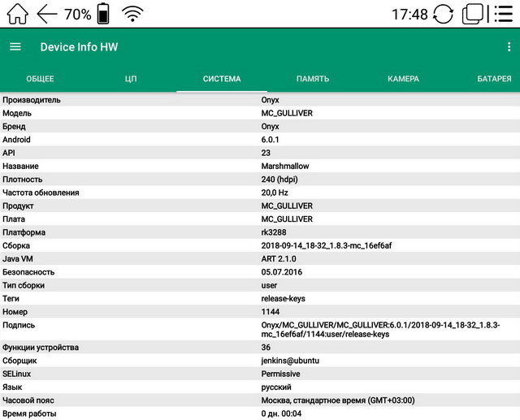The image size is (520, 420).
Task: Tap the screen refresh circular arrows icon
Action: coord(443,14)
